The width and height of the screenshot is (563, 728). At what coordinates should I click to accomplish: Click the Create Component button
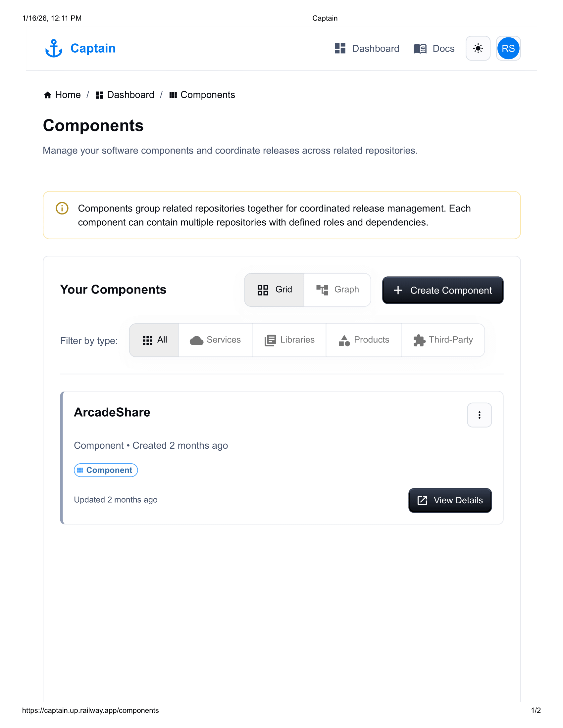[442, 290]
